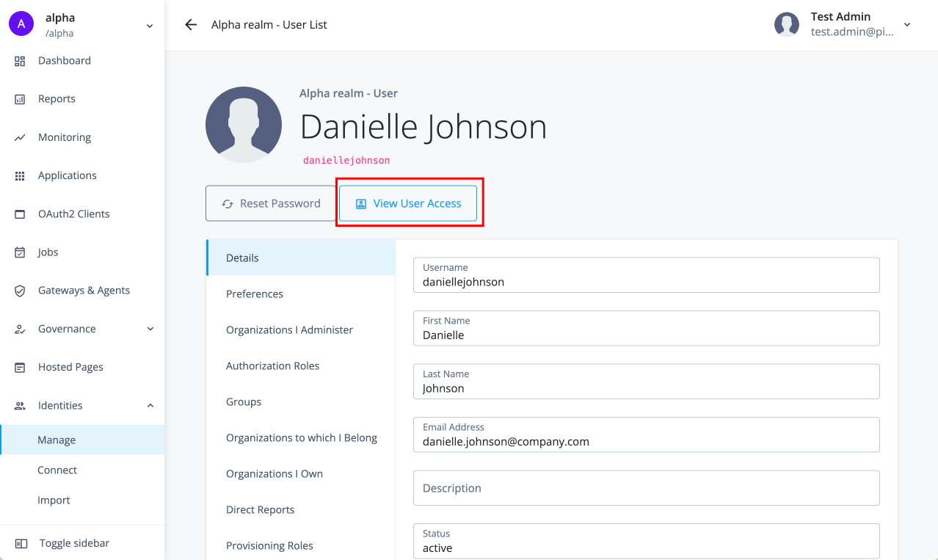Click the Jobs calendar icon
The width and height of the screenshot is (938, 560).
(x=21, y=252)
